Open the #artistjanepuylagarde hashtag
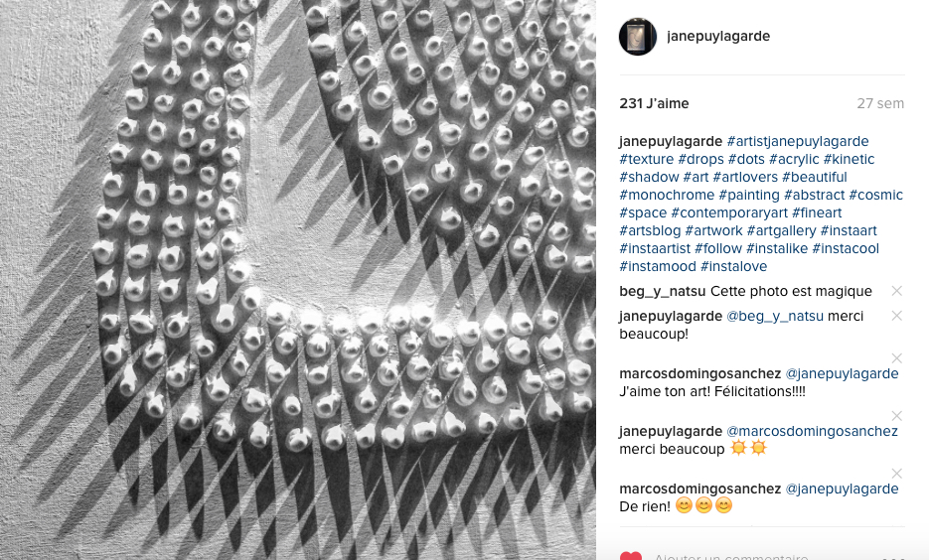 pos(798,141)
